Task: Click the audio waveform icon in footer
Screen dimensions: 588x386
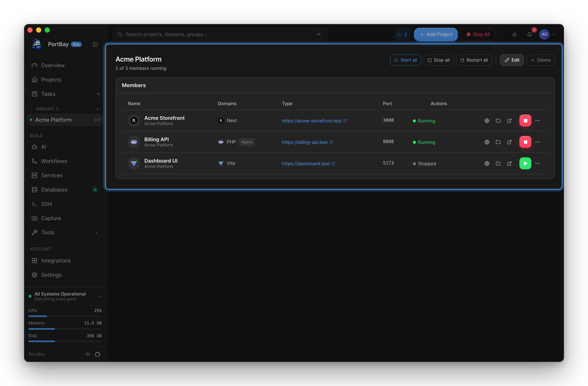Action: coord(88,354)
